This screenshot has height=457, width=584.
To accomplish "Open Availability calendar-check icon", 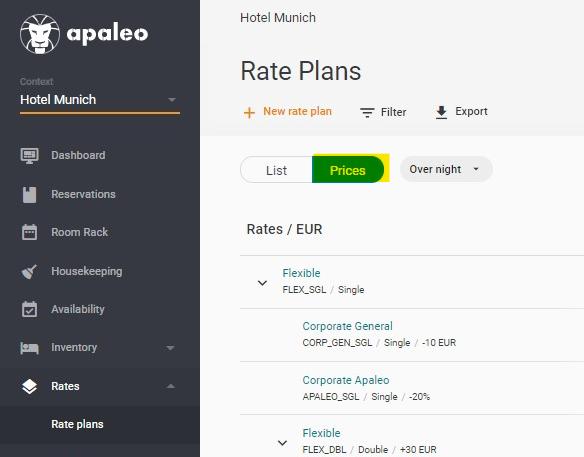I will pos(29,309).
